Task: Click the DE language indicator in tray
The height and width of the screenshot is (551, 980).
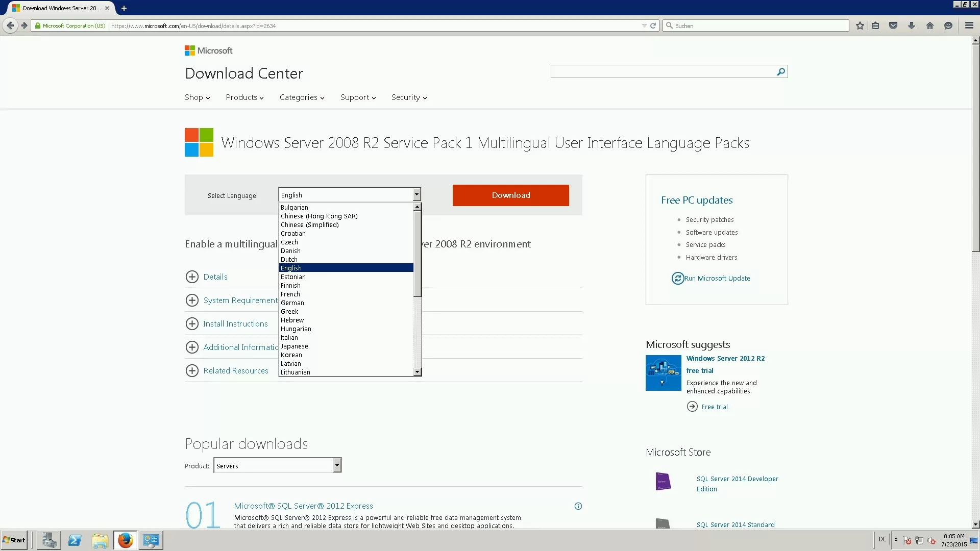Action: coord(883,539)
